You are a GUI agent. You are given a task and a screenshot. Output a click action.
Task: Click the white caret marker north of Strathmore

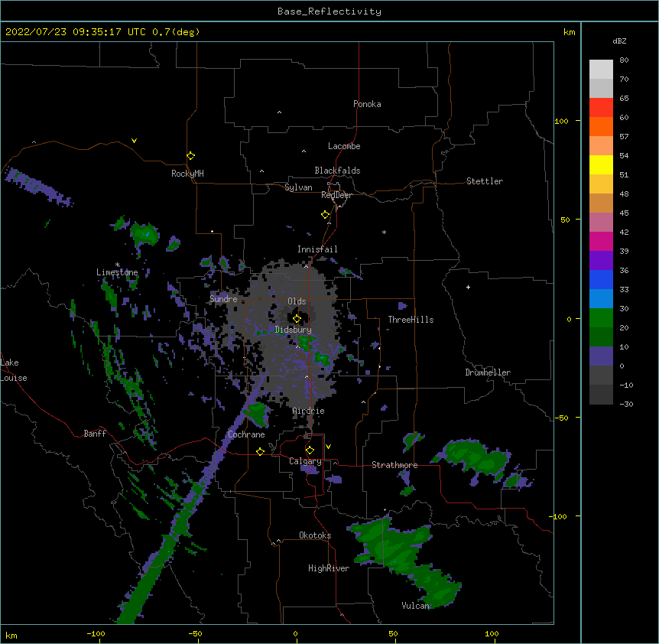[364, 402]
